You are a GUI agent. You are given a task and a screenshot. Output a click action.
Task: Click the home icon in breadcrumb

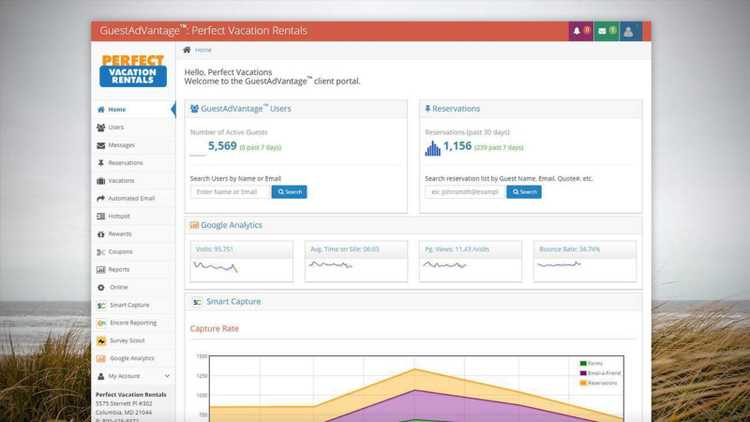click(x=187, y=49)
